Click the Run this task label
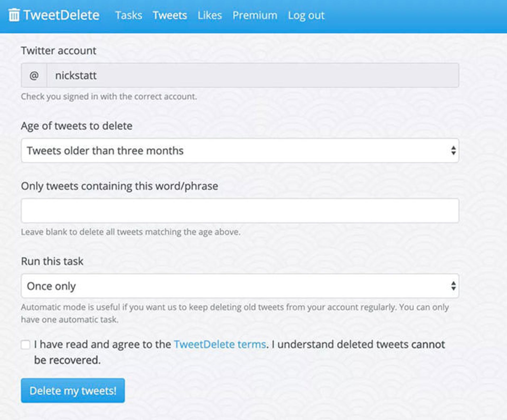507x420 pixels. (52, 261)
